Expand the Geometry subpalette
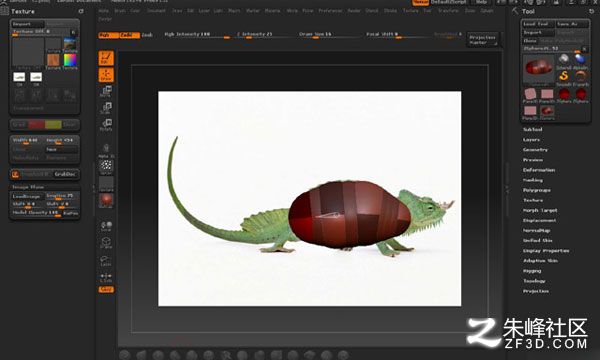The width and height of the screenshot is (600, 360). [535, 150]
